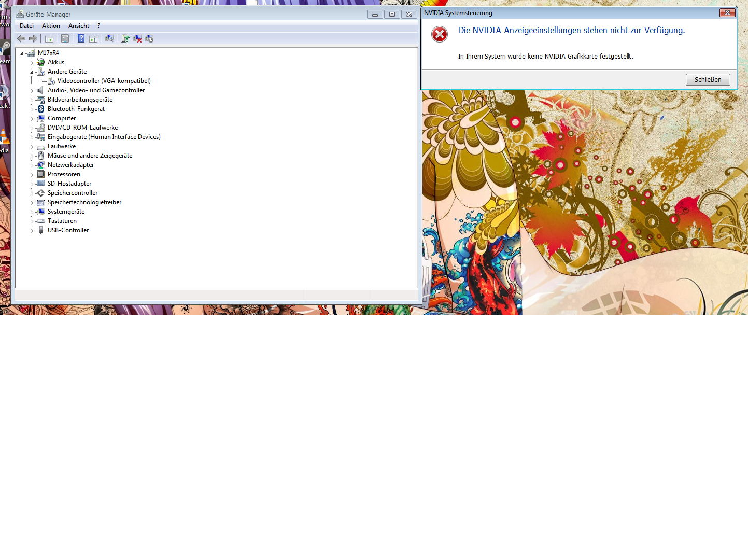Screen dimensions: 748x560
Task: Expand Eingabegeräte (Human Interface Devices) node
Action: [x=32, y=137]
